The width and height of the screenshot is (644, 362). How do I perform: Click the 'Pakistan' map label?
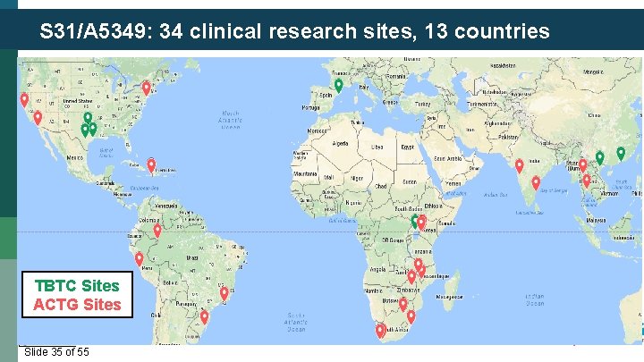point(508,137)
